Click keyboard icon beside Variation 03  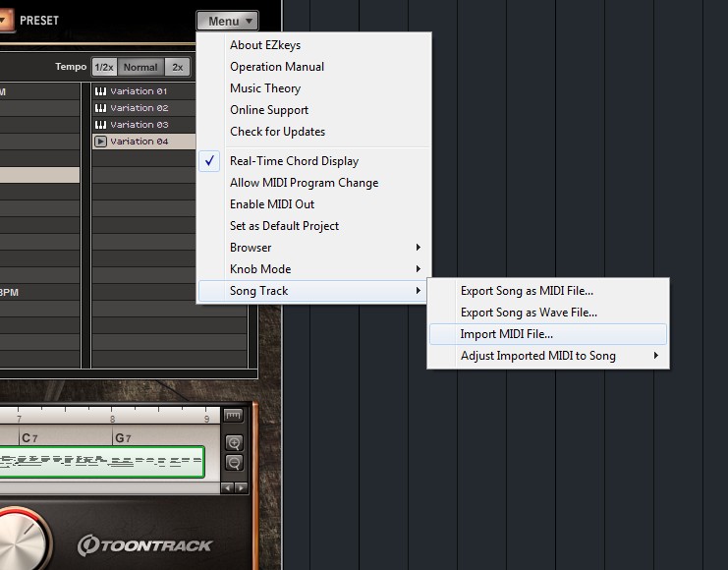[x=101, y=125]
